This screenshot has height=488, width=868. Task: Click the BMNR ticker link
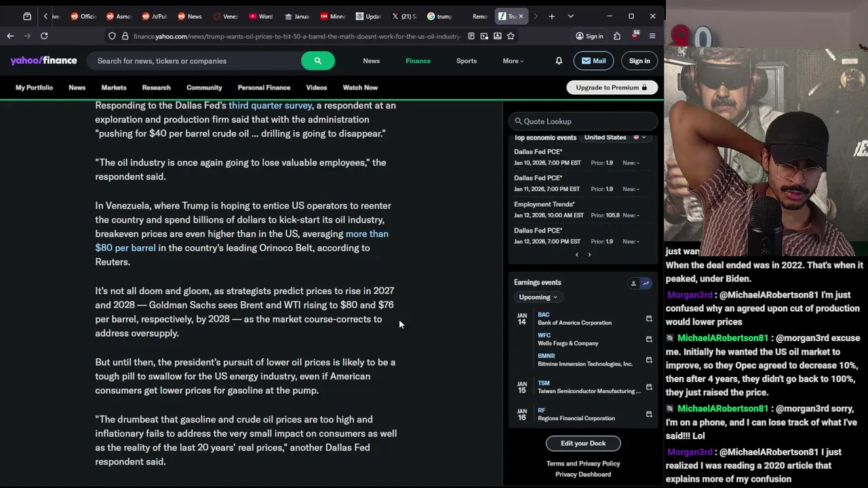547,356
